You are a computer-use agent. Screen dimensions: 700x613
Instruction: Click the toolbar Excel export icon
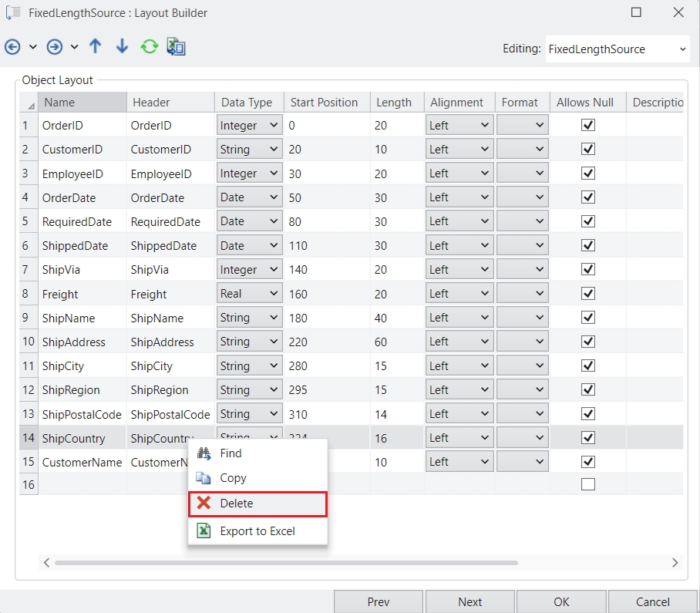(176, 47)
